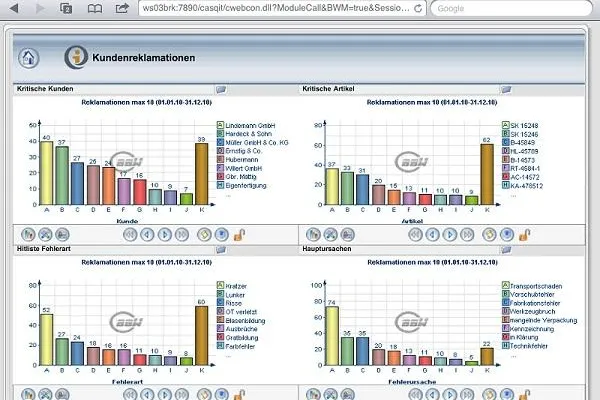Jump to the last page in Kritische Kunden toolbar

182,234
